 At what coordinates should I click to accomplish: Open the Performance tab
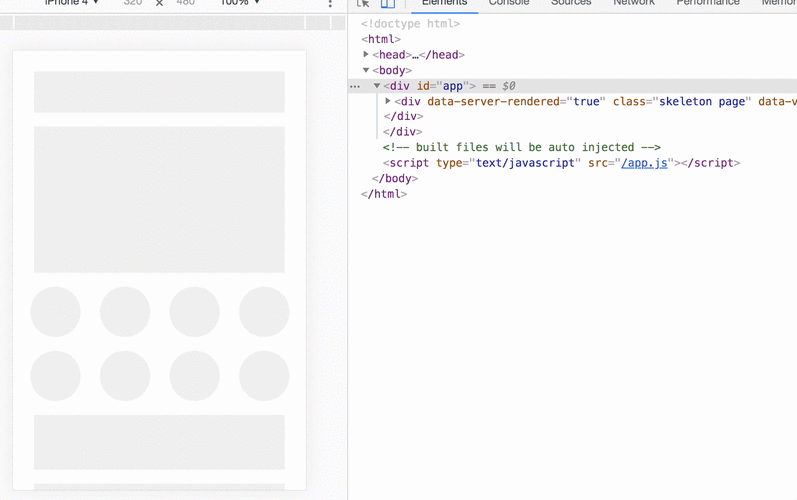[708, 4]
